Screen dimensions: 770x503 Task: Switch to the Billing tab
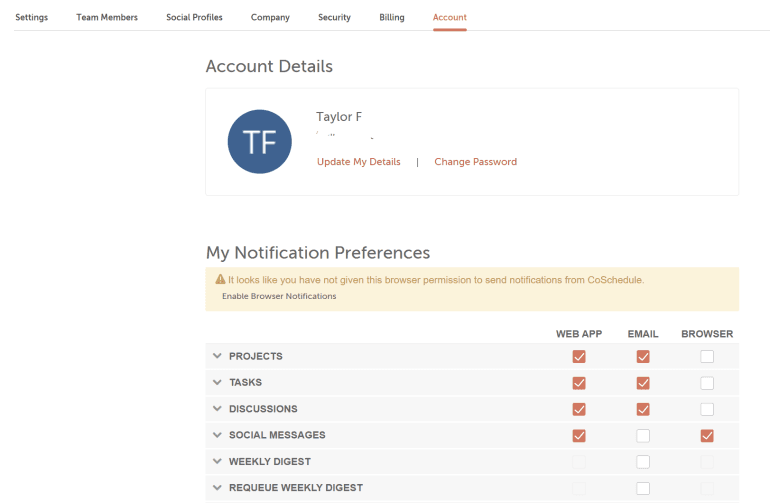pyautogui.click(x=392, y=17)
